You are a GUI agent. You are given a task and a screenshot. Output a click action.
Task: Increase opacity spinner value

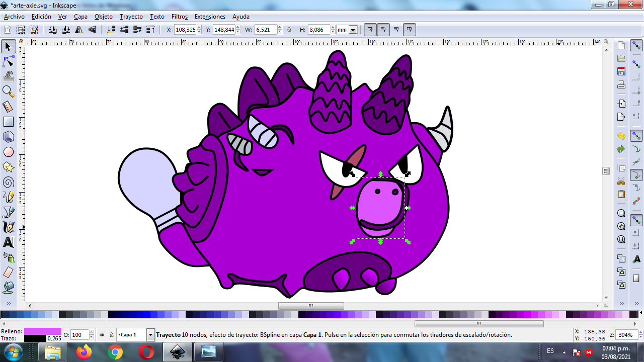92,332
